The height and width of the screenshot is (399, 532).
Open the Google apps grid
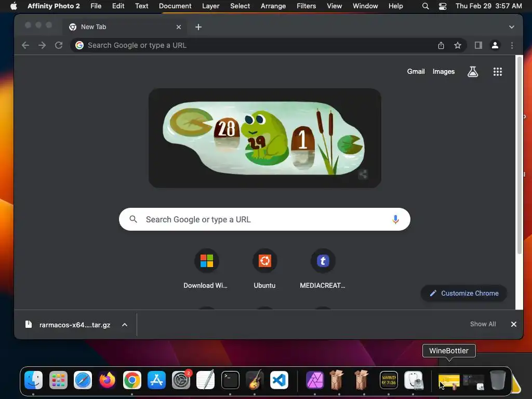point(497,72)
